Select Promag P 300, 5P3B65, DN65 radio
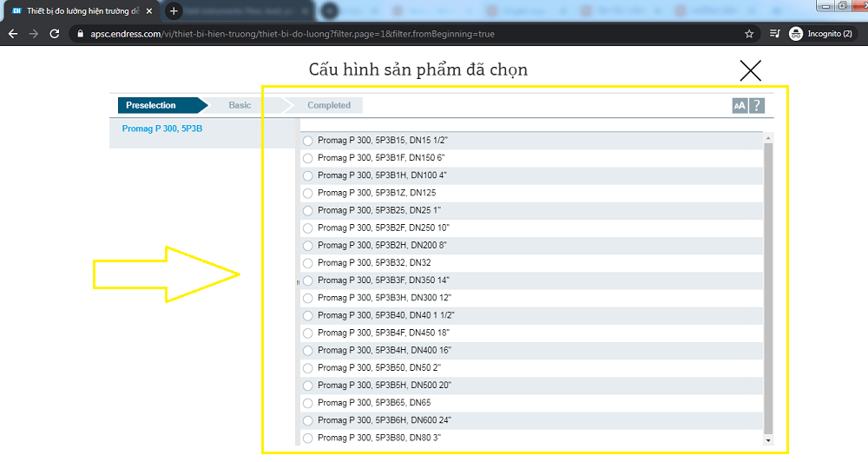868x462 pixels. click(308, 403)
